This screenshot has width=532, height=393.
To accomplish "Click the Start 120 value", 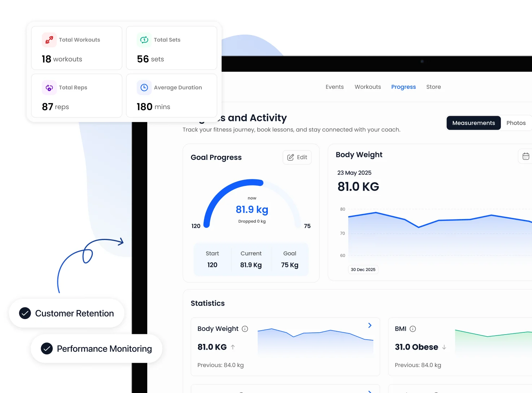I will (x=212, y=265).
